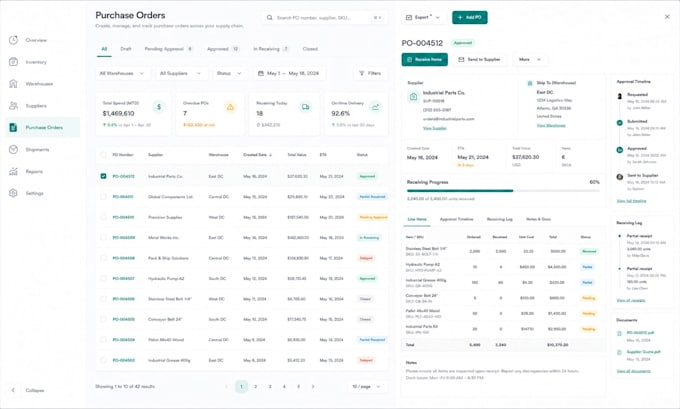Check the Conveyor Belt 24" row checkbox

[103, 319]
